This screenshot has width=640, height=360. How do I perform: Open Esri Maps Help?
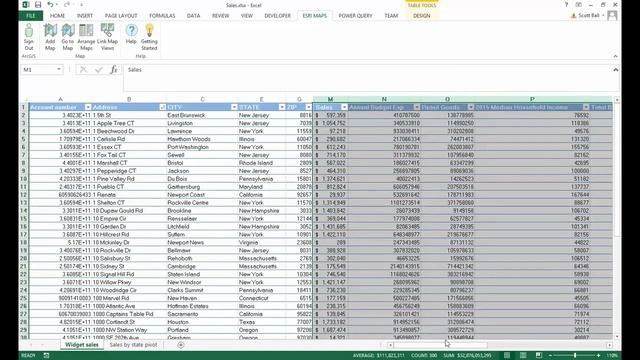pyautogui.click(x=131, y=33)
